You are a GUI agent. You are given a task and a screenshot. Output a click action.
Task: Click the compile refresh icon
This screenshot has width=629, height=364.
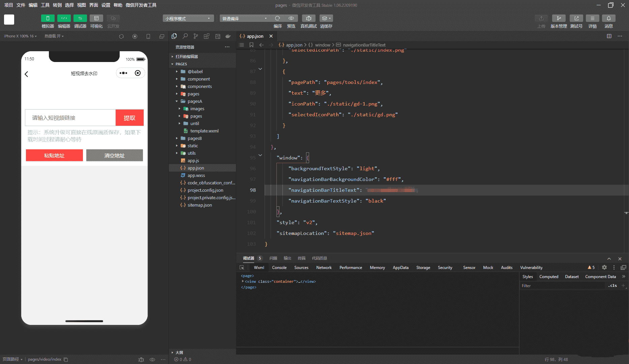tap(277, 19)
